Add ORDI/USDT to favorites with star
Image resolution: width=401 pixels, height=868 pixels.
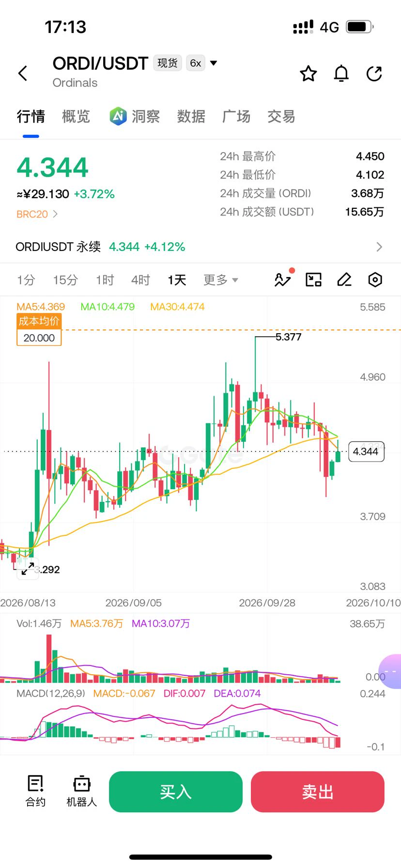(308, 74)
